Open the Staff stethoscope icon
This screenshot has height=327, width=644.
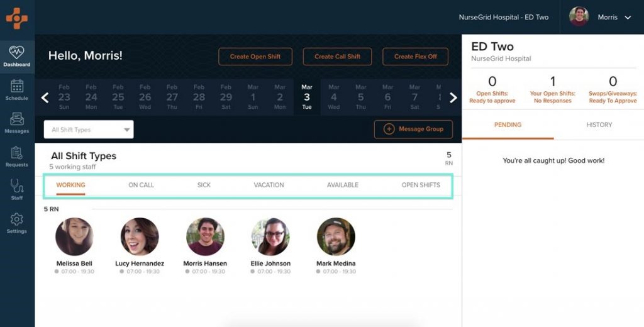click(17, 186)
